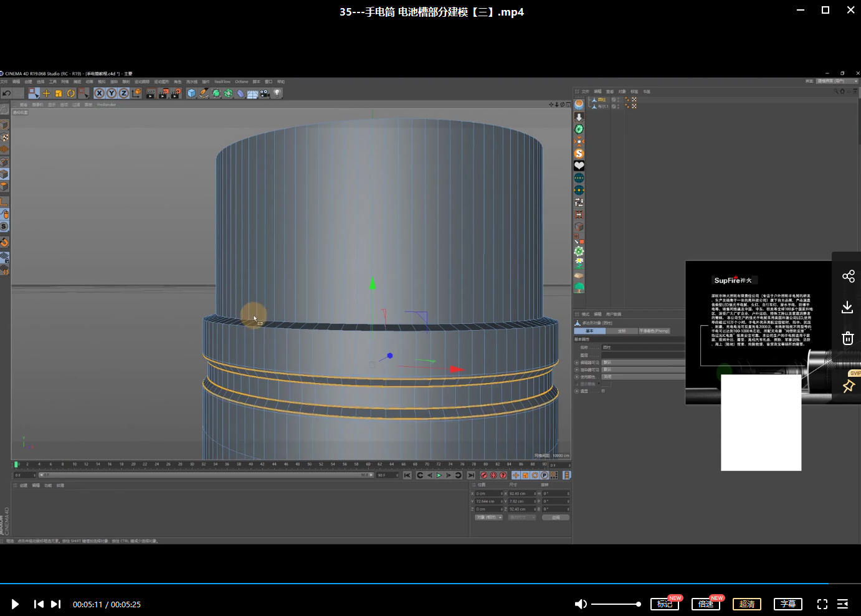The image size is (861, 616).
Task: Add a Light object
Action: [277, 93]
